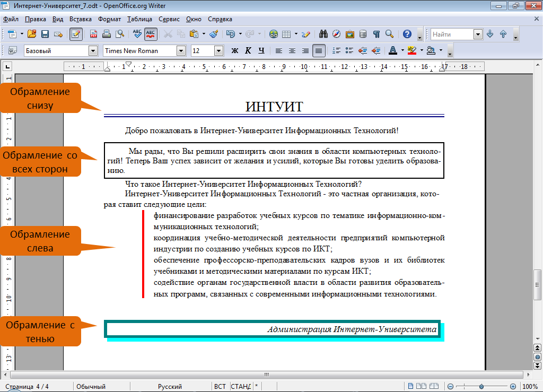Screen dimensions: 543x392
Task: Cut selection with the scissors icon
Action: (168, 34)
